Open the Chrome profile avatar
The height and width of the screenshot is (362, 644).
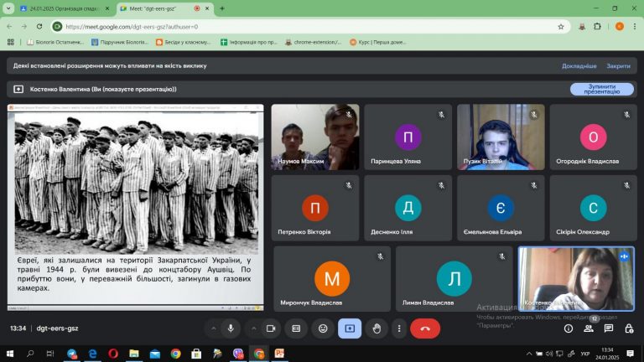click(620, 27)
